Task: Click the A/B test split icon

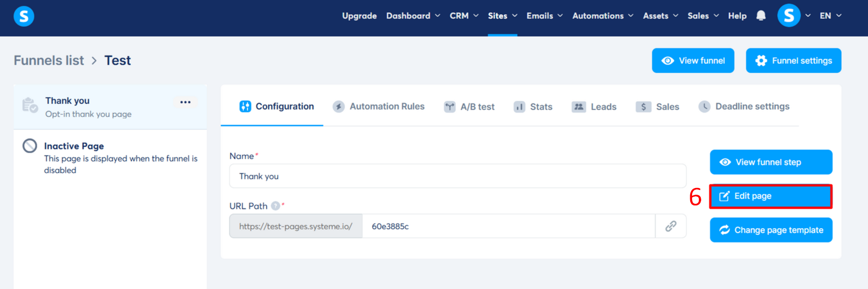Action: 450,107
